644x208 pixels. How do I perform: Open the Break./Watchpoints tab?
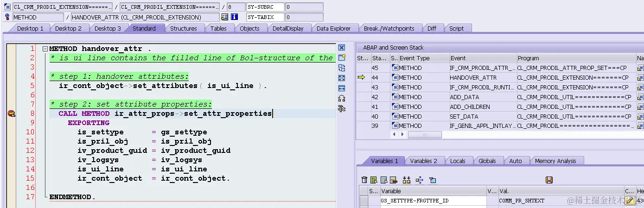pos(389,28)
